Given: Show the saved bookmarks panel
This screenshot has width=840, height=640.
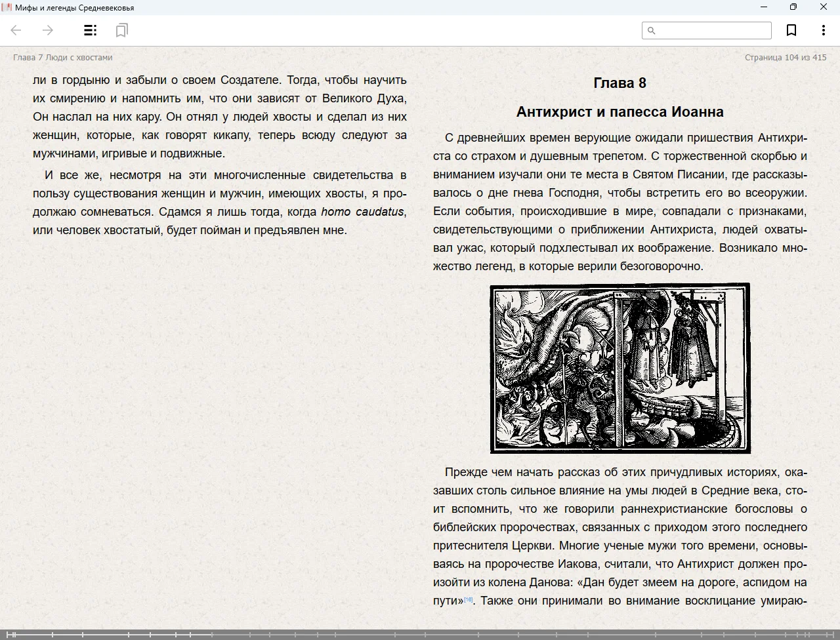Looking at the screenshot, I should pyautogui.click(x=121, y=30).
